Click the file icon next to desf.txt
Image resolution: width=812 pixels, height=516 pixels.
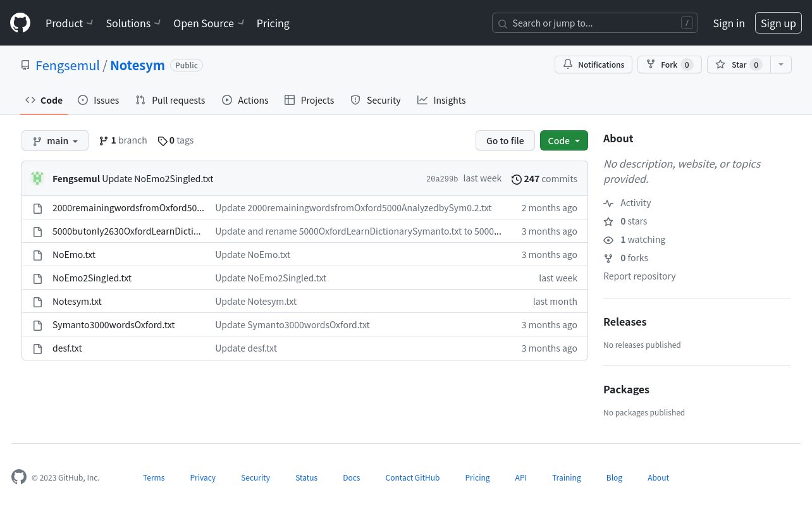pos(38,348)
